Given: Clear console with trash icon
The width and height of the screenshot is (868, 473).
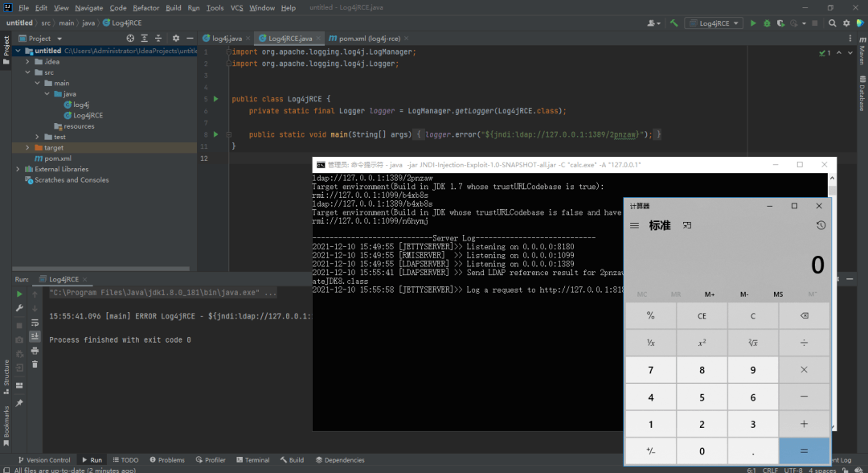Looking at the screenshot, I should [x=35, y=364].
